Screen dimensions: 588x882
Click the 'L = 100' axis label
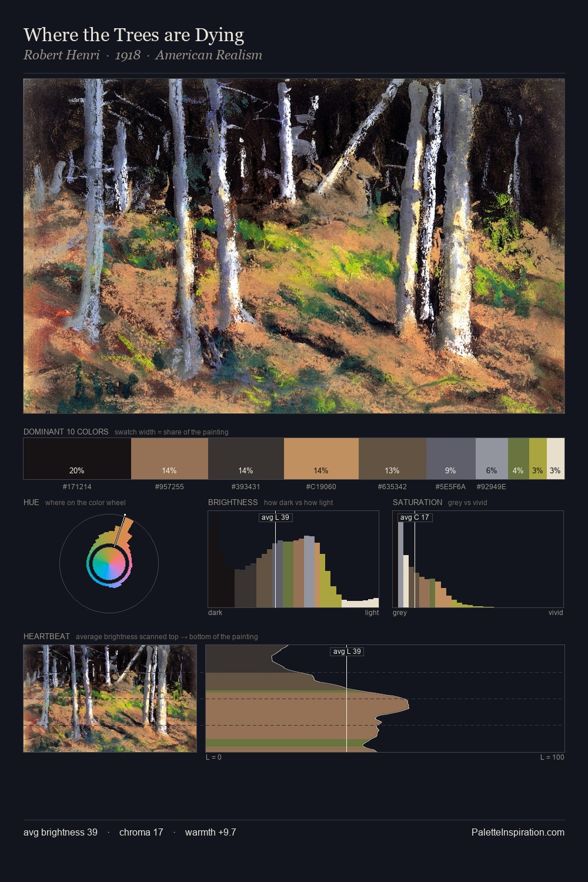tap(552, 757)
